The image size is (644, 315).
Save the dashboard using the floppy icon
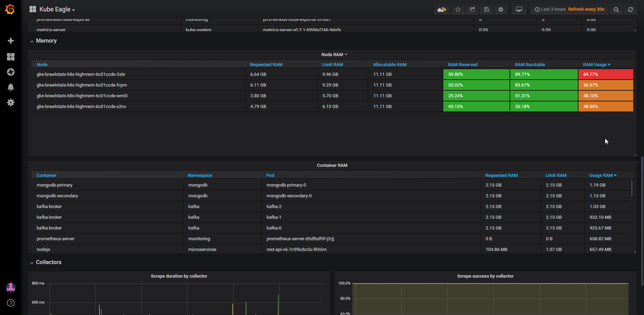[487, 9]
